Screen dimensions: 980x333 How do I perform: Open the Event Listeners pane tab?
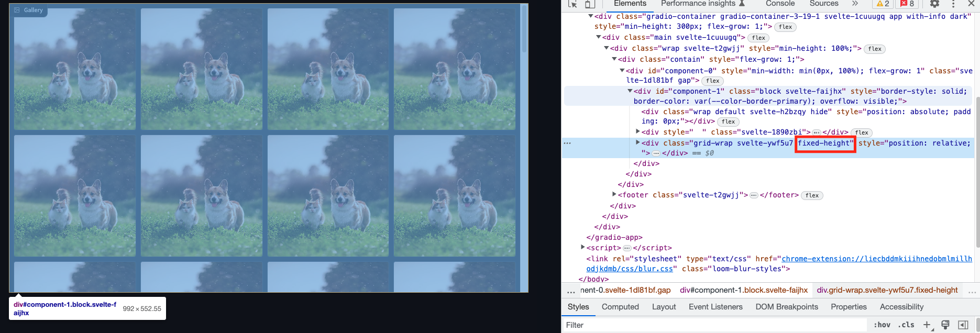click(x=715, y=307)
